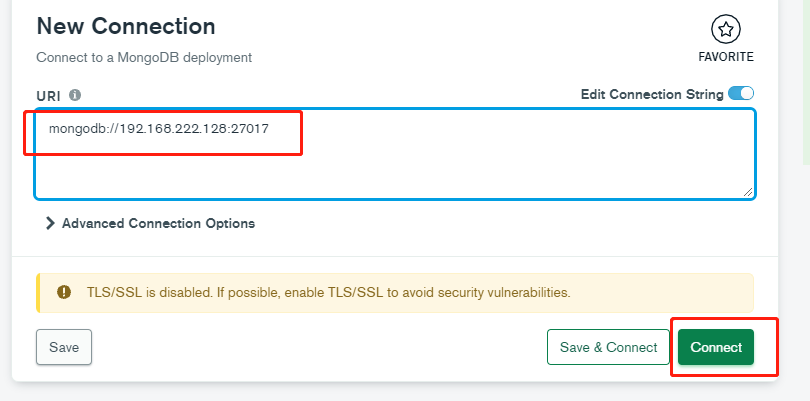This screenshot has width=810, height=401.
Task: Click the Connect to a MongoDB deployment subtitle
Action: (x=144, y=57)
